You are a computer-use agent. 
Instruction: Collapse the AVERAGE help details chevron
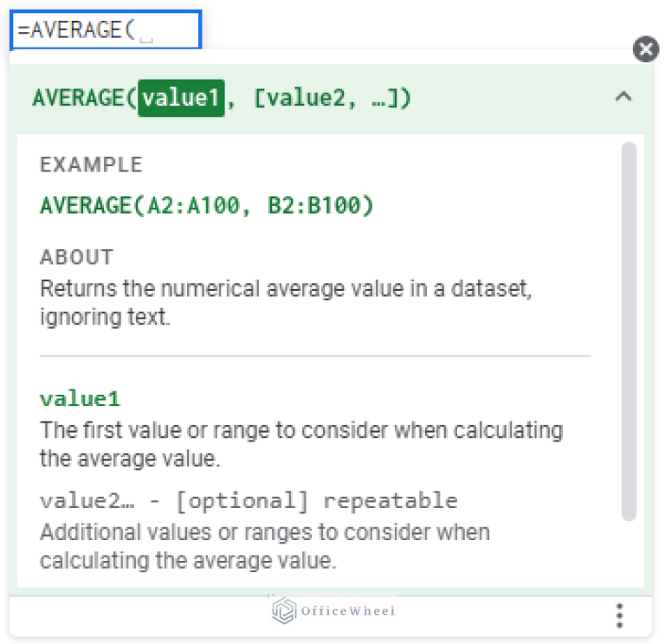[623, 97]
